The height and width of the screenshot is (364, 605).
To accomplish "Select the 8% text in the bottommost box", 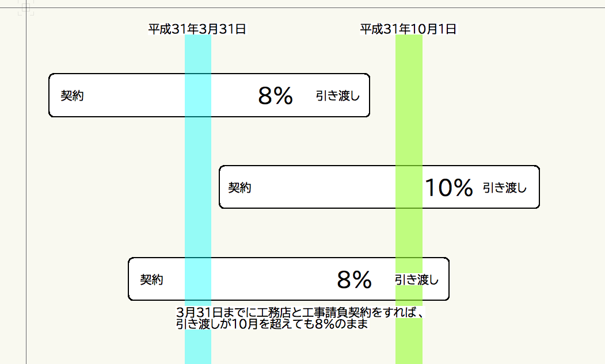I will [x=354, y=280].
